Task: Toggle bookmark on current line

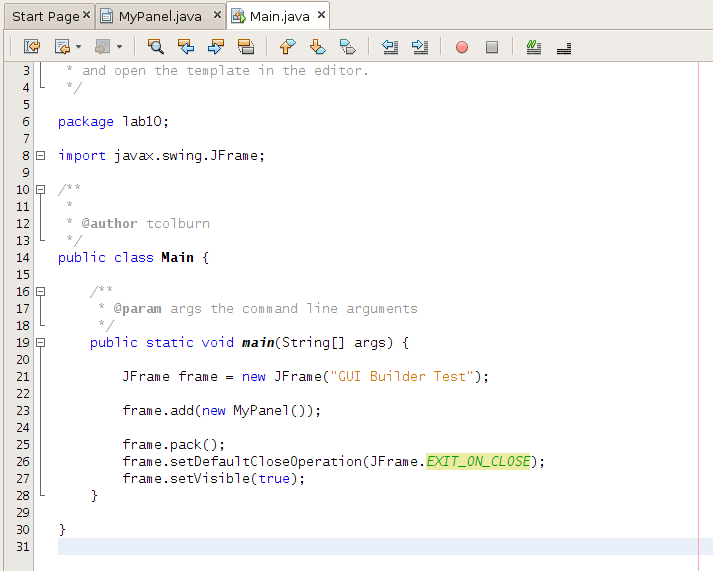Action: click(x=348, y=46)
